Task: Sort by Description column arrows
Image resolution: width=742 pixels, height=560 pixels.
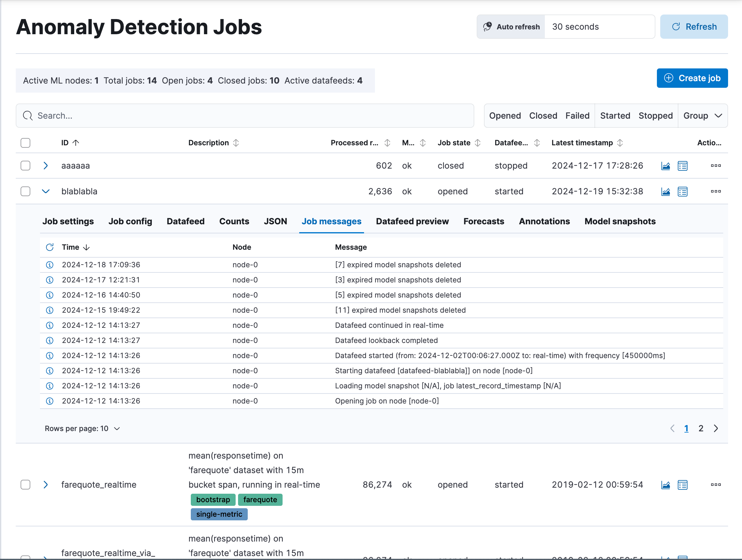Action: click(236, 143)
